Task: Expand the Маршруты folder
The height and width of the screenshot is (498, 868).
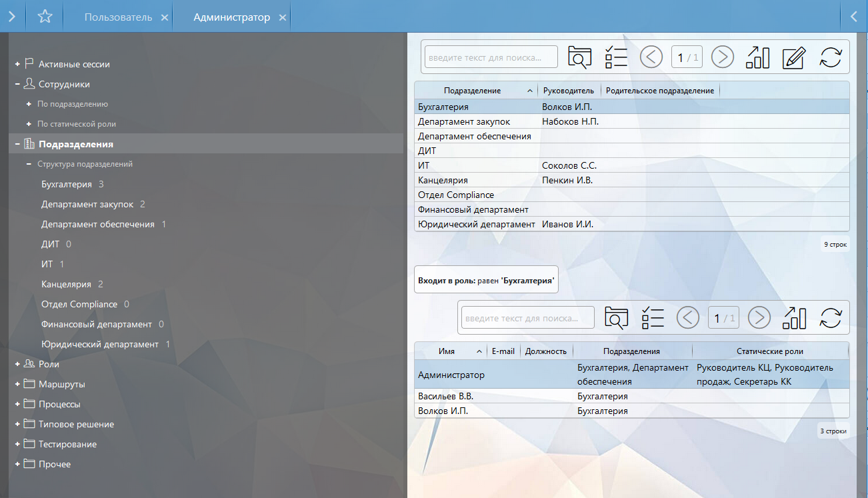Action: tap(17, 384)
